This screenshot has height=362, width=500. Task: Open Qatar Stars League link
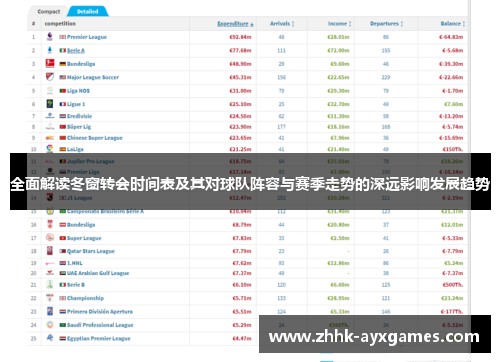(91, 251)
